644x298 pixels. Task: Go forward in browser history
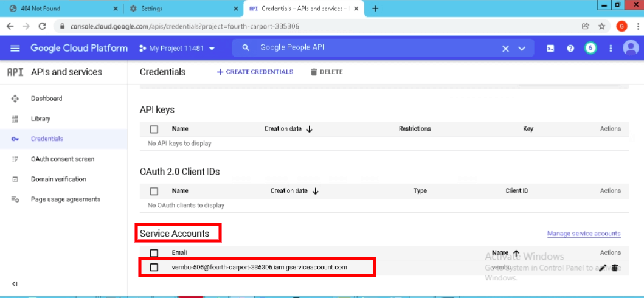point(26,26)
